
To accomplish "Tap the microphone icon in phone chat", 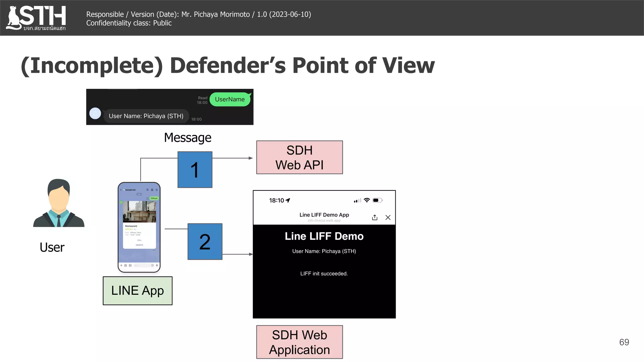I will [157, 265].
